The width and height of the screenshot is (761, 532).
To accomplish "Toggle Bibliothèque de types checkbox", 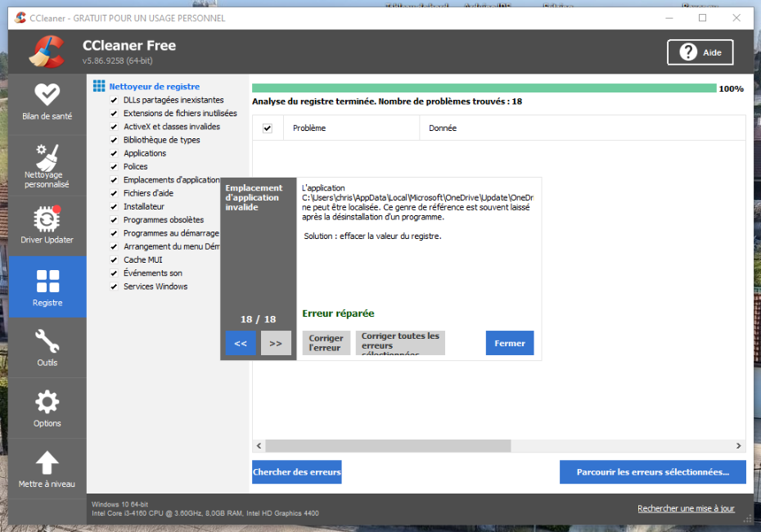I will click(114, 140).
